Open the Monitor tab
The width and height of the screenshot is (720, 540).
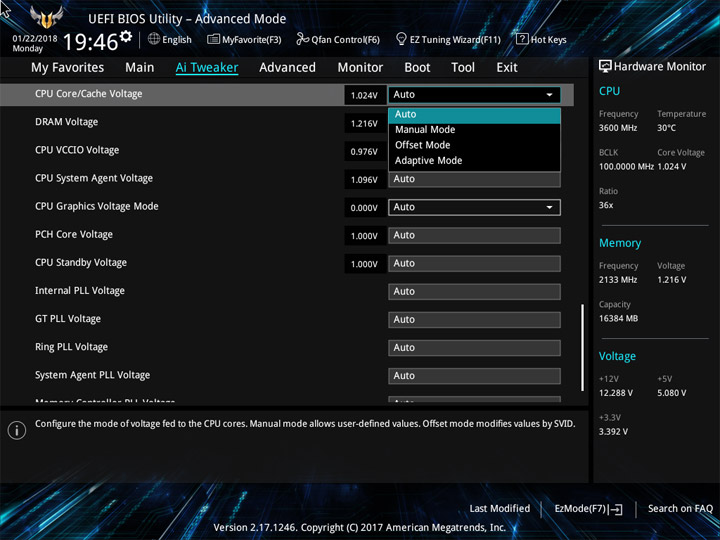(360, 68)
